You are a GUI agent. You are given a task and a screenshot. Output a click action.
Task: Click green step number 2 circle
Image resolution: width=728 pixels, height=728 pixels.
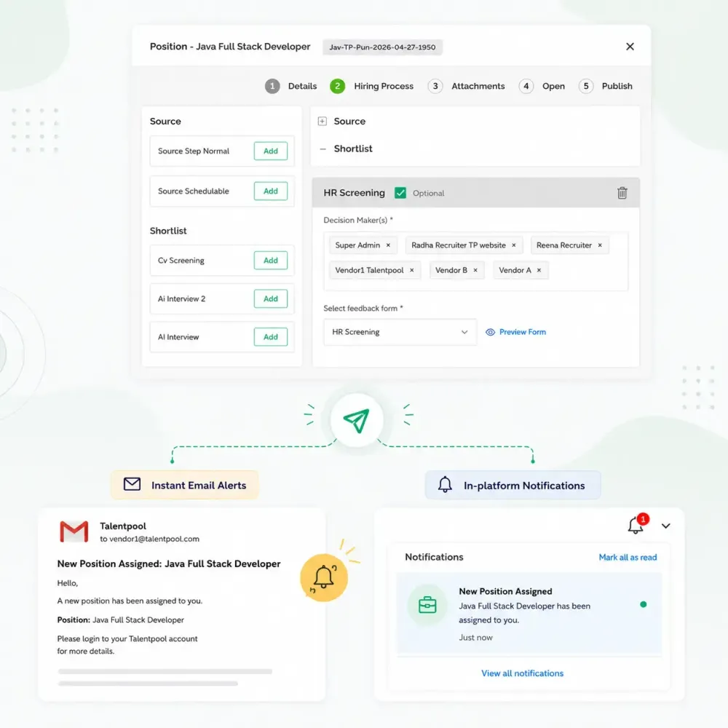coord(338,86)
